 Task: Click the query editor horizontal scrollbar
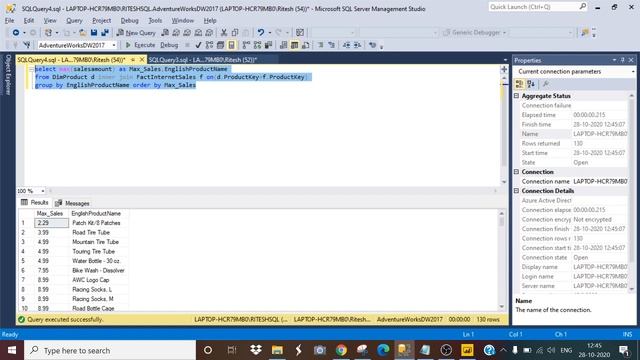pyautogui.click(x=272, y=191)
